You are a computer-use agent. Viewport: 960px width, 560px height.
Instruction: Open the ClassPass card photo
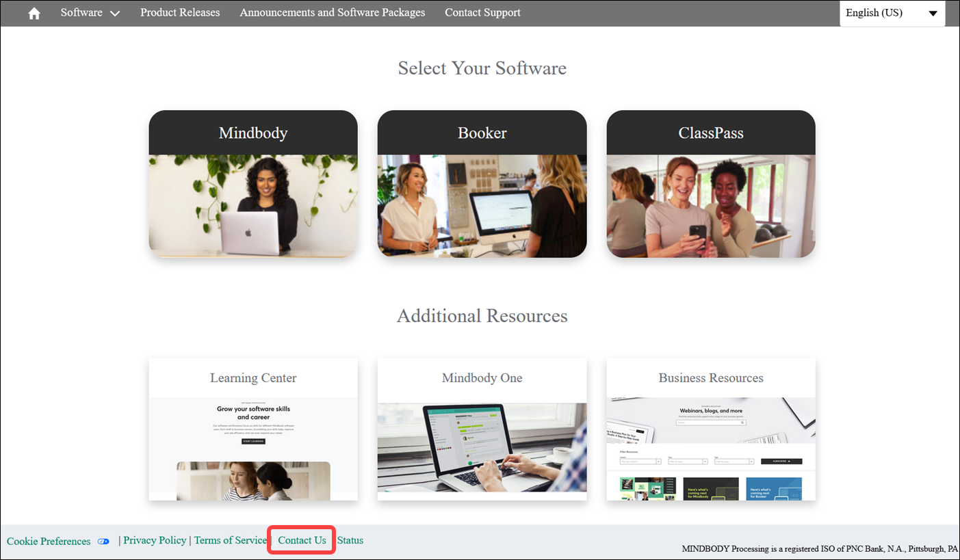coord(711,206)
